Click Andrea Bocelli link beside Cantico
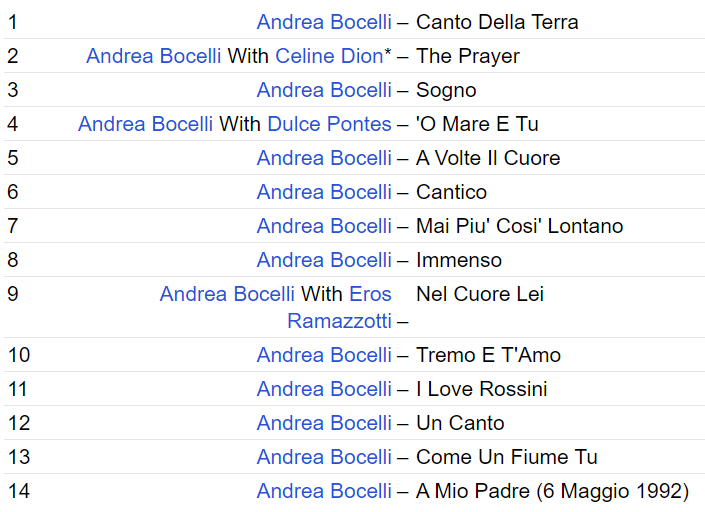The image size is (705, 512). (324, 192)
